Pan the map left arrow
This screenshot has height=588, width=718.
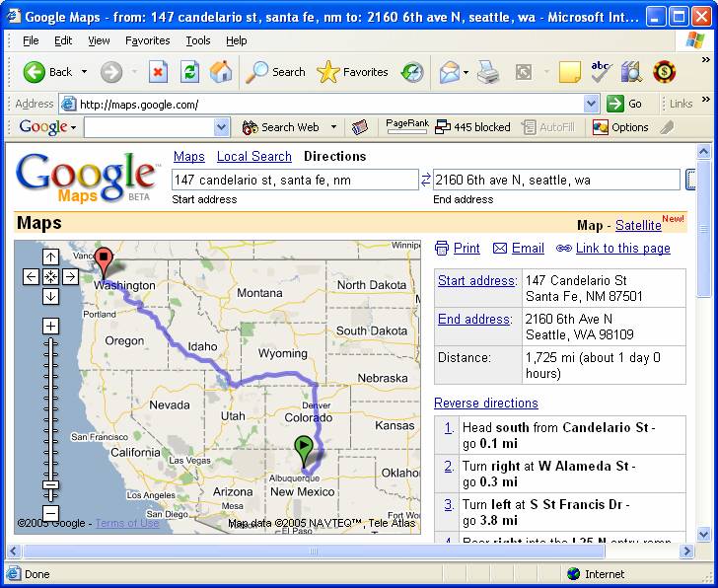pos(31,276)
